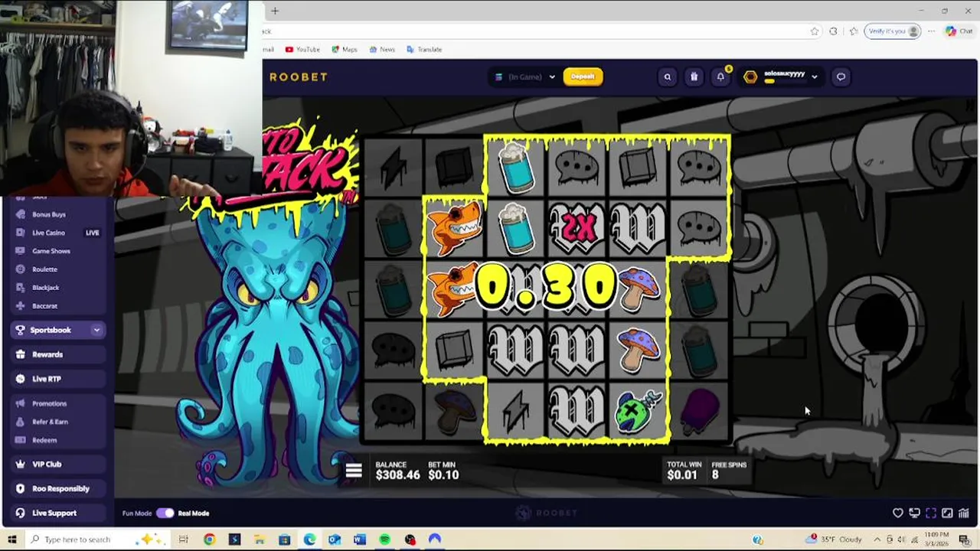
Task: Show hidden system tray icons
Action: coord(877,540)
